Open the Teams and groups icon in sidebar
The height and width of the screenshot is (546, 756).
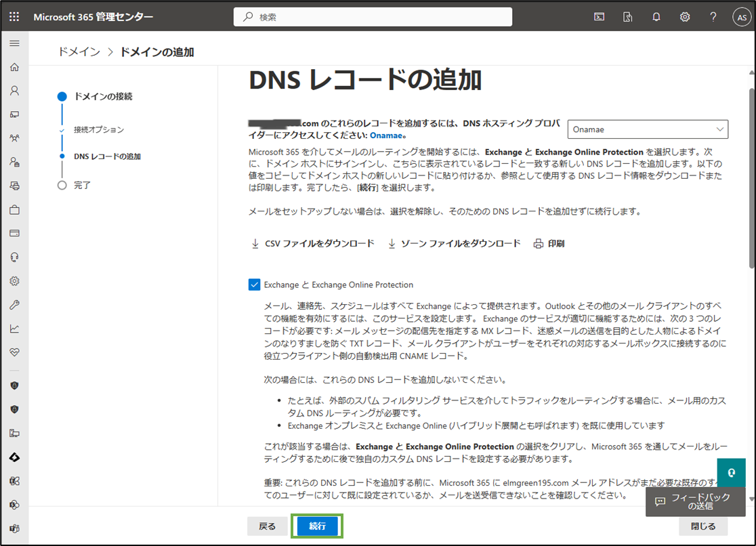coord(14,138)
